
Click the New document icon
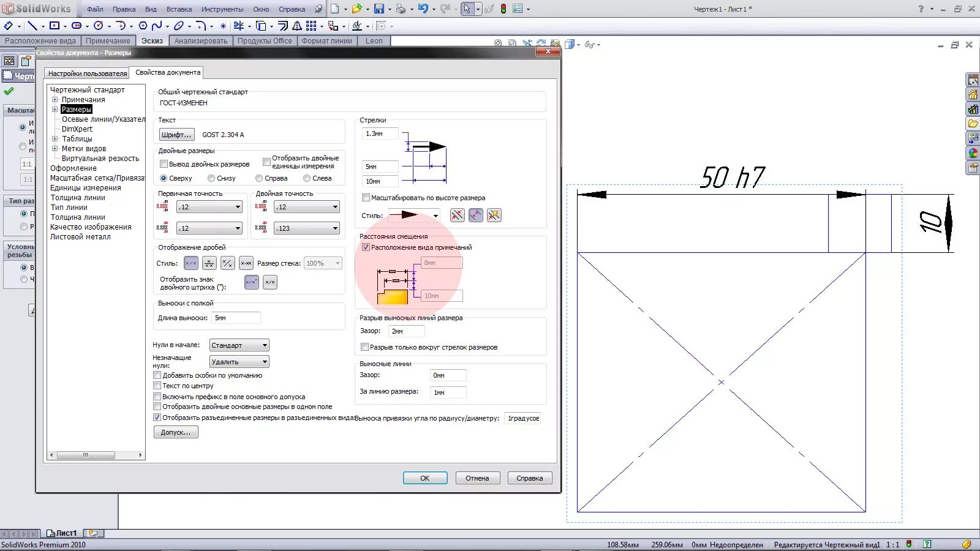pos(334,9)
